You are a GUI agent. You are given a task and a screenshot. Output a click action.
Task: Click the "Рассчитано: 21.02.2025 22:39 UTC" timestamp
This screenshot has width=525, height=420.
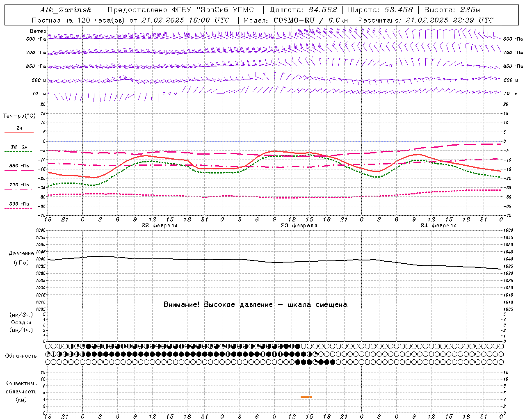coord(426,20)
